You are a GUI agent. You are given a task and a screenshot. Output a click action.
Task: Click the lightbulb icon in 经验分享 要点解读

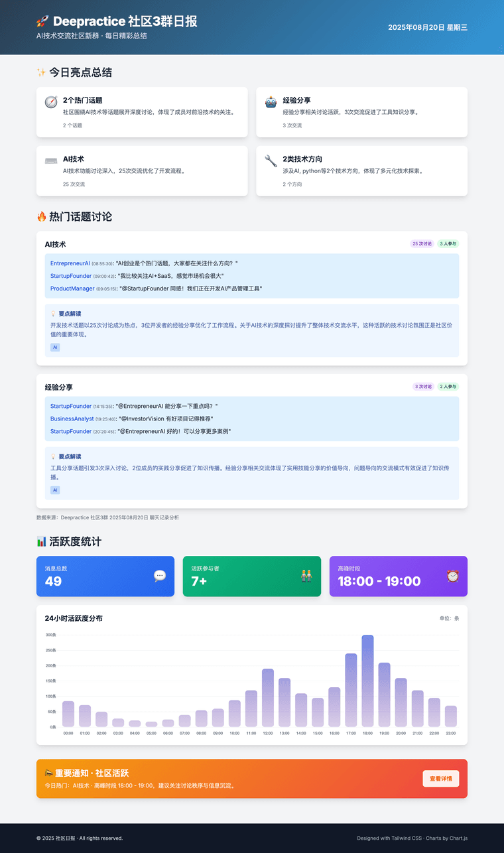53,456
